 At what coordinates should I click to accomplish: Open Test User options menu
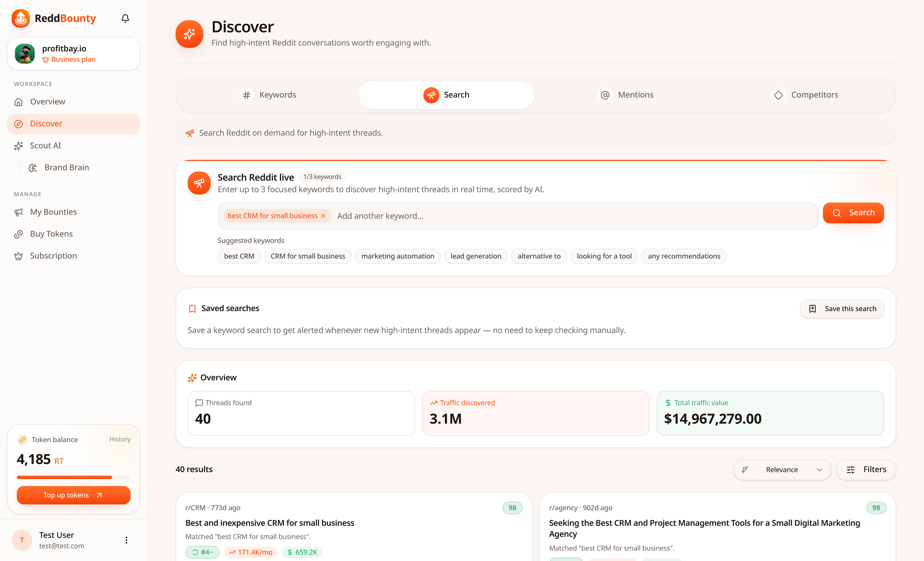tap(126, 541)
